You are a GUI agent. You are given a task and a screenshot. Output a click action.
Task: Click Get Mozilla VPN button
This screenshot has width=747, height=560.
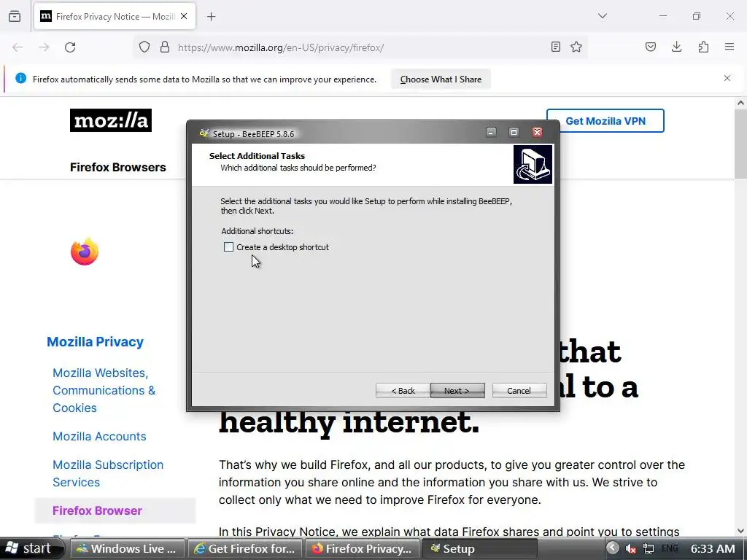(605, 121)
